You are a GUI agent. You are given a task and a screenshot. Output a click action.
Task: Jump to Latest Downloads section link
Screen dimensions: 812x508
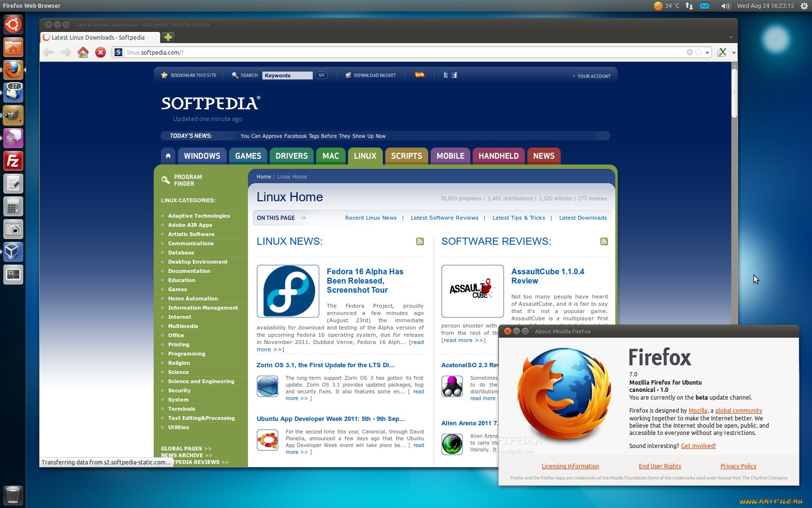[583, 218]
